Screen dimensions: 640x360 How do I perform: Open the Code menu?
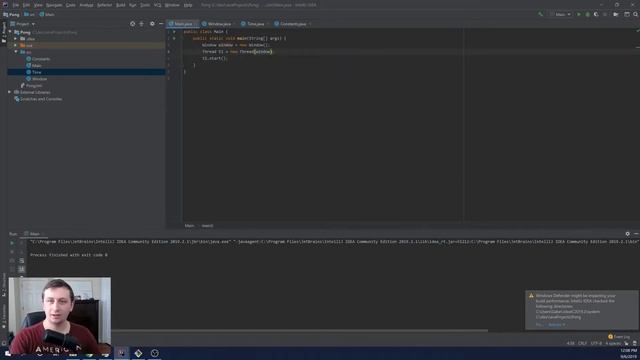tap(71, 5)
